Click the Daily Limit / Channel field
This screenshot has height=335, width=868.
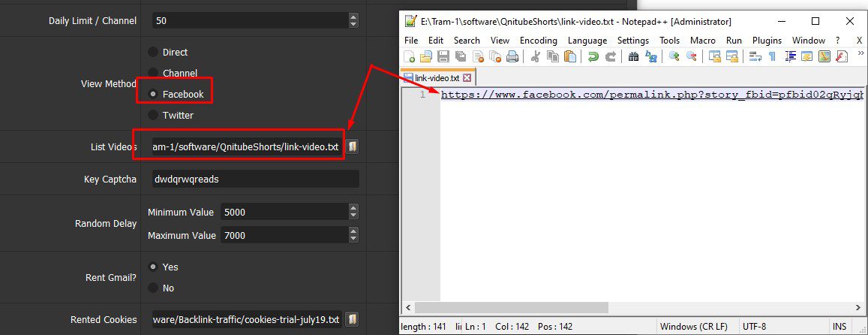pos(251,21)
